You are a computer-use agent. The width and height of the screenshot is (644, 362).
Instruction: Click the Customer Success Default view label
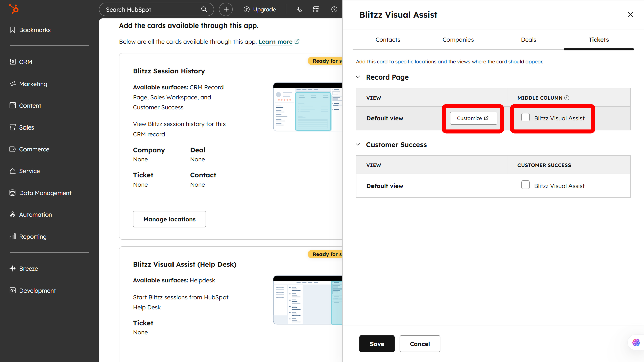click(385, 186)
